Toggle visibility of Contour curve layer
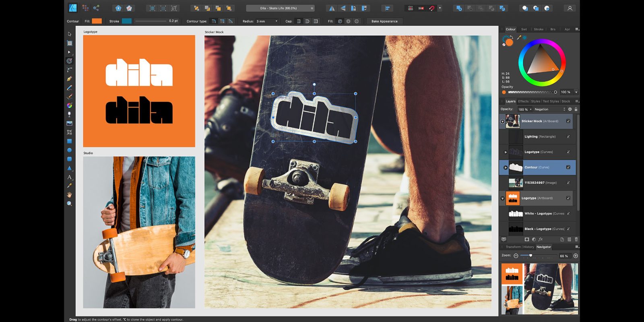 pos(568,167)
